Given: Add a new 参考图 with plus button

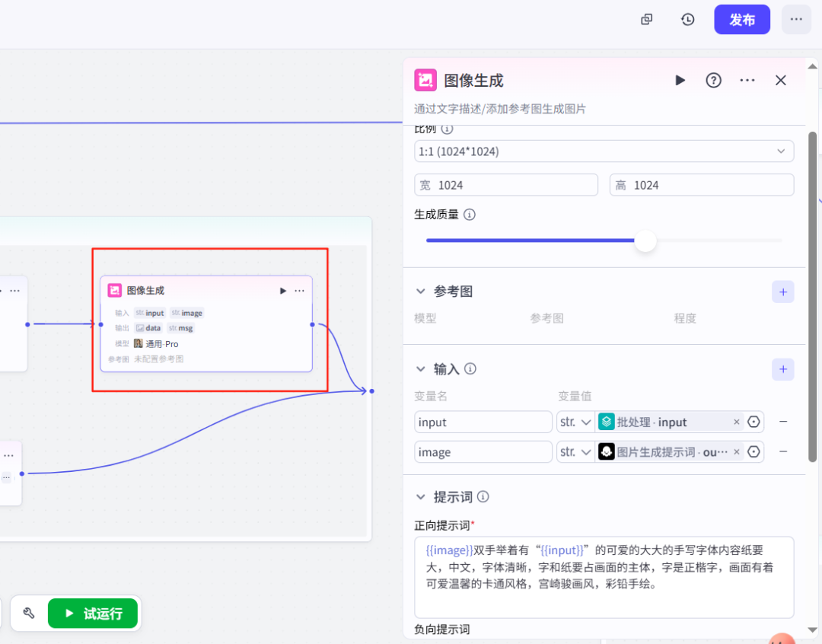Looking at the screenshot, I should 782,292.
